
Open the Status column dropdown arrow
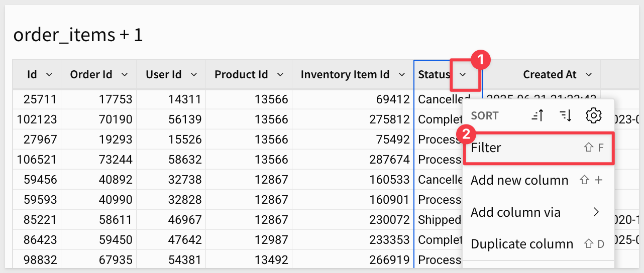[x=463, y=75]
